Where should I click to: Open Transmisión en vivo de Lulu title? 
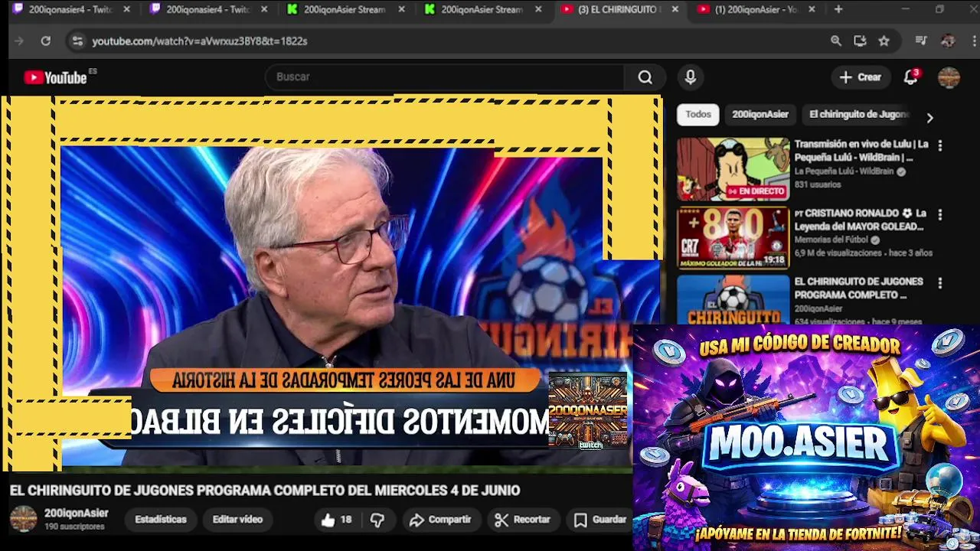point(861,151)
